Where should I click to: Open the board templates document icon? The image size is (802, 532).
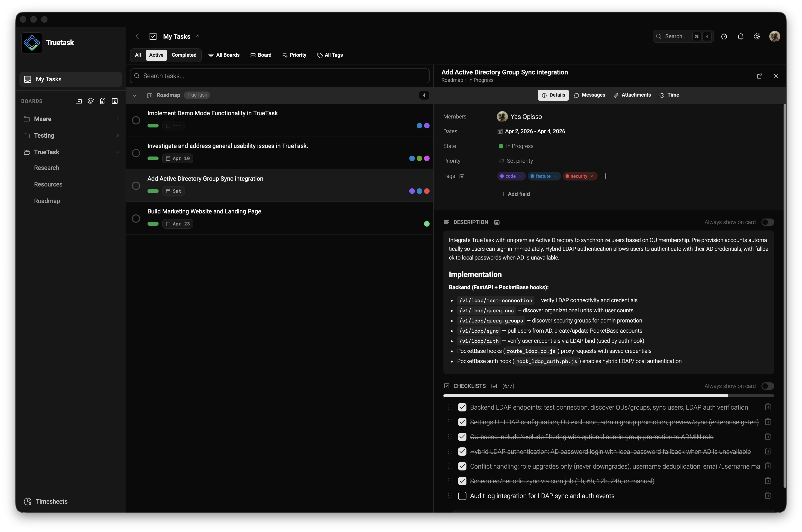pyautogui.click(x=103, y=101)
